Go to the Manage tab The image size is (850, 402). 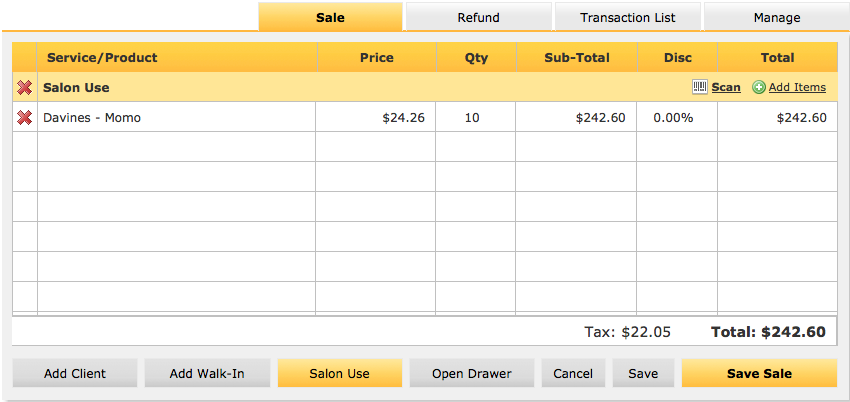pyautogui.click(x=777, y=17)
